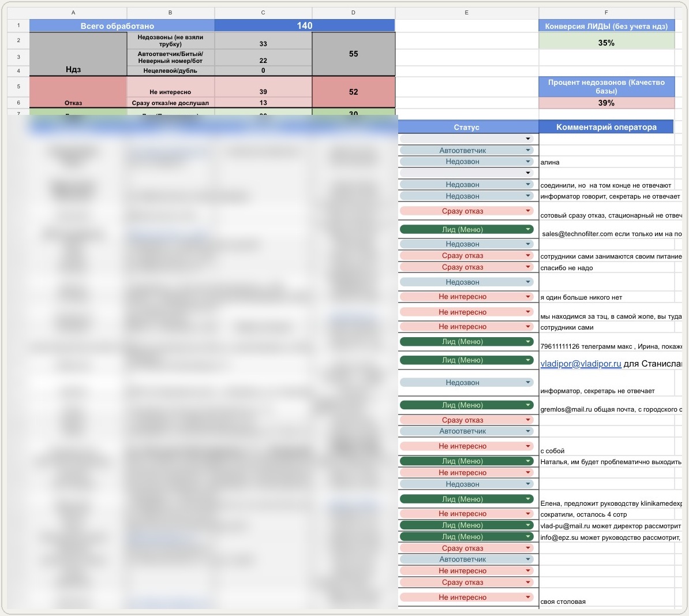Click the vladipor@vladipor.ru email link
Screen dimensions: 689x616
point(581,364)
